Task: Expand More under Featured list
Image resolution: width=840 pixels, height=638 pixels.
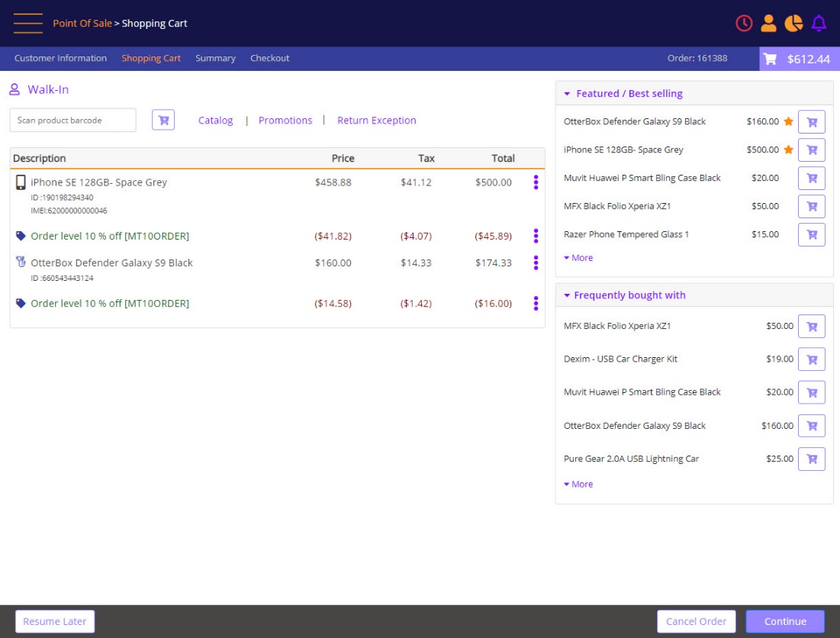Action: (578, 258)
